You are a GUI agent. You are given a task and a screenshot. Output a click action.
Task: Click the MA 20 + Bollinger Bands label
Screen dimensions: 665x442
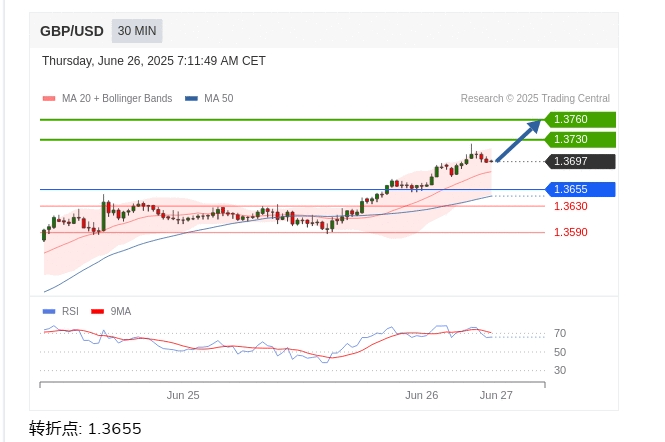117,98
